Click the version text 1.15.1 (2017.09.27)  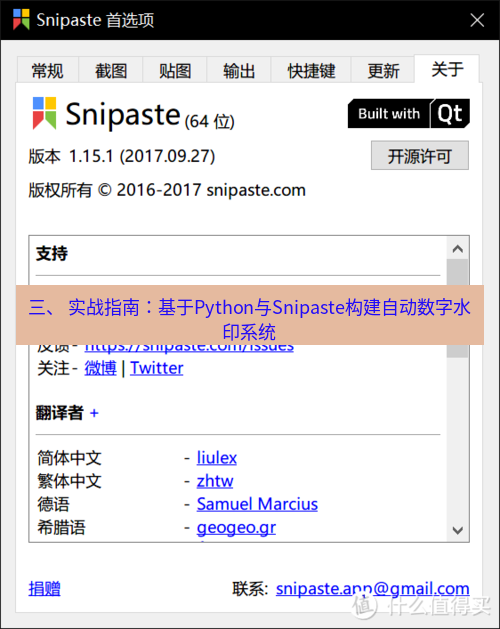pyautogui.click(x=142, y=156)
